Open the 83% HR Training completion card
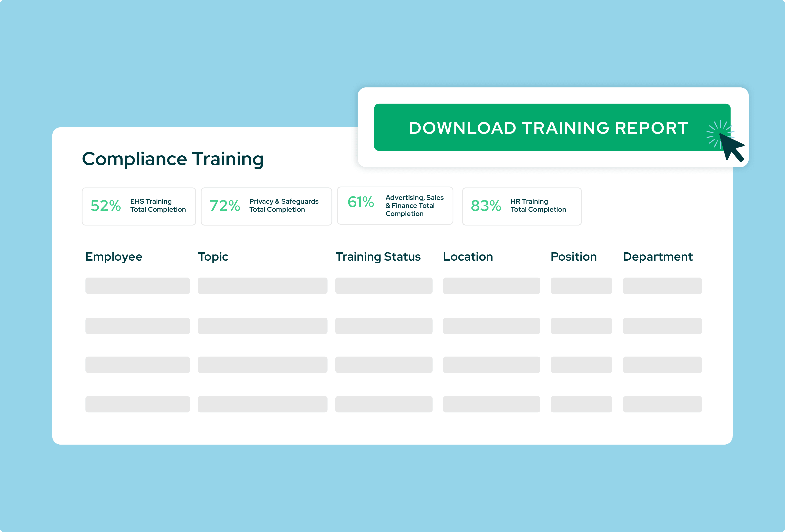The width and height of the screenshot is (785, 532). pyautogui.click(x=522, y=206)
